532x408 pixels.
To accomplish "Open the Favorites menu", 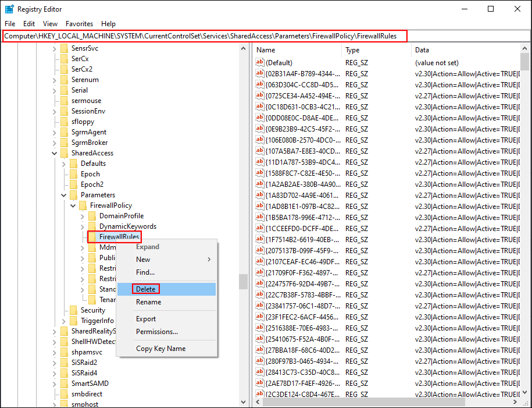I will pos(79,24).
